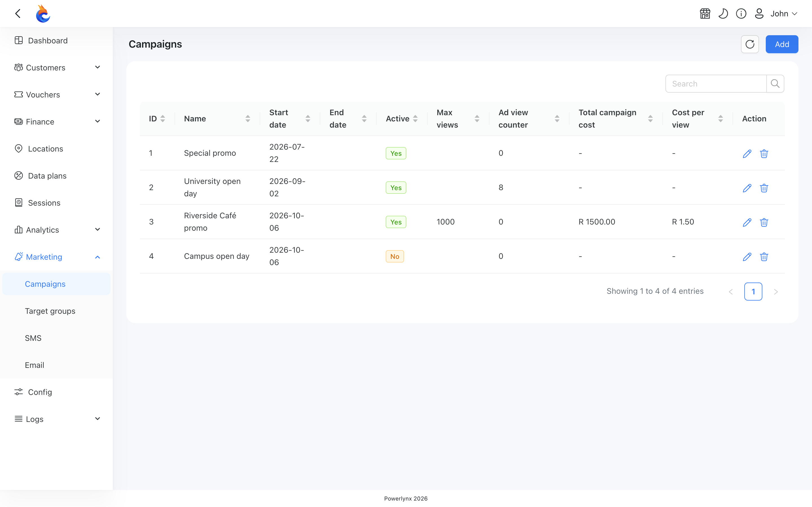This screenshot has width=812, height=507.
Task: Toggle dark mode moon icon
Action: coord(723,14)
